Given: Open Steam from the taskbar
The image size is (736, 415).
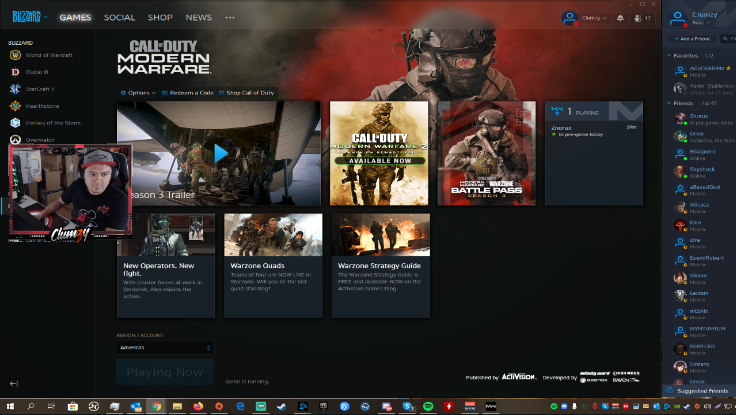Looking at the screenshot, I should point(282,406).
